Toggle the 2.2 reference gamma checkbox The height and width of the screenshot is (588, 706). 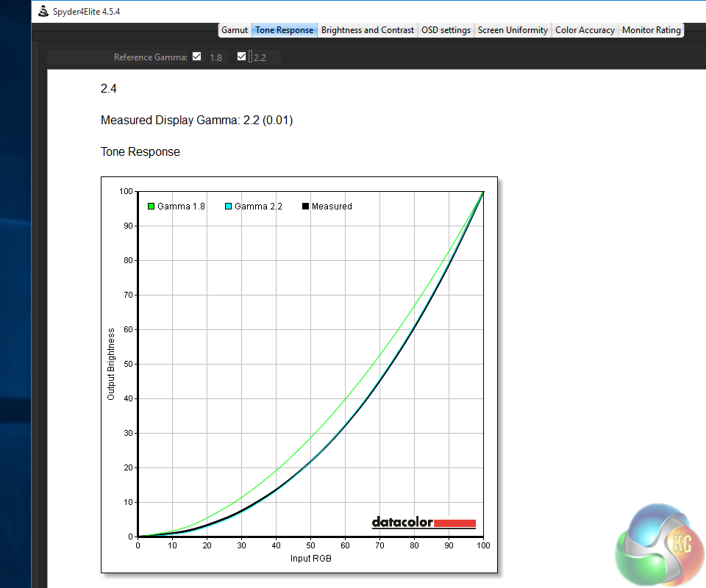241,57
